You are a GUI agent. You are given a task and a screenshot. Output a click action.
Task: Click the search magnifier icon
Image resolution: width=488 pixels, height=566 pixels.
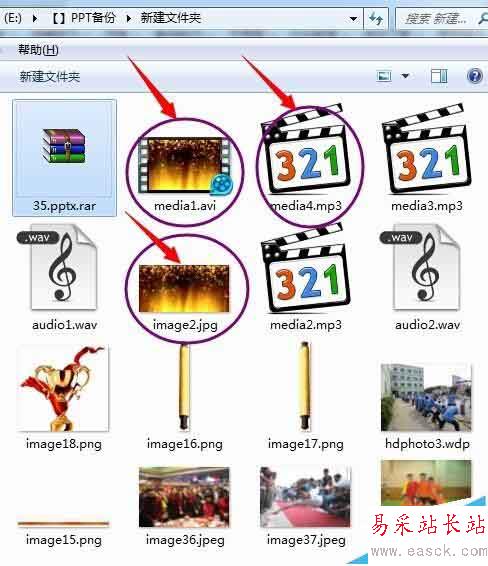coord(483,18)
